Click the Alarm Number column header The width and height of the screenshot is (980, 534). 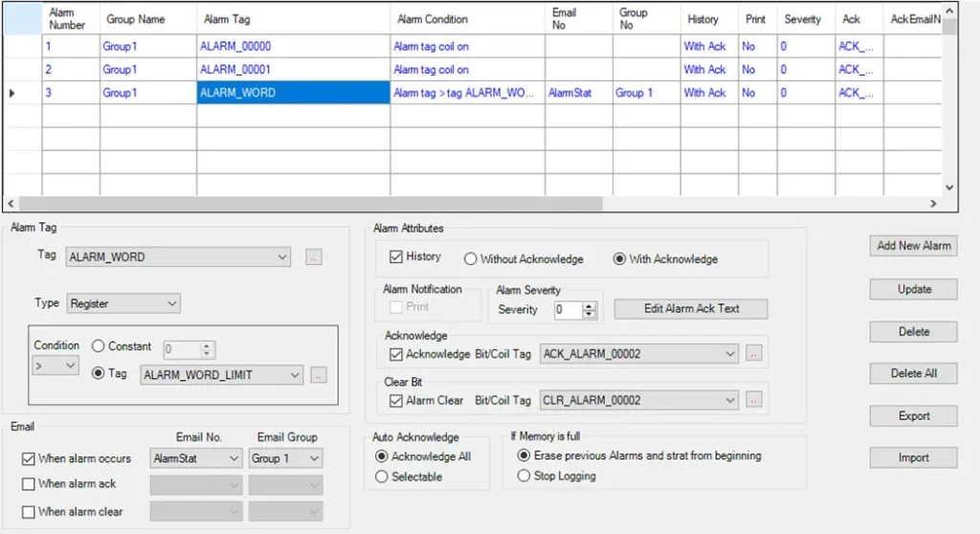point(71,19)
